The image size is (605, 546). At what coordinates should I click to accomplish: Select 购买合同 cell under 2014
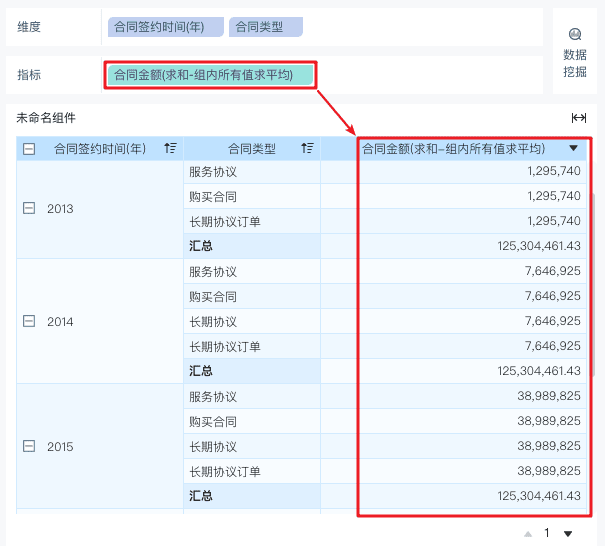(x=252, y=297)
